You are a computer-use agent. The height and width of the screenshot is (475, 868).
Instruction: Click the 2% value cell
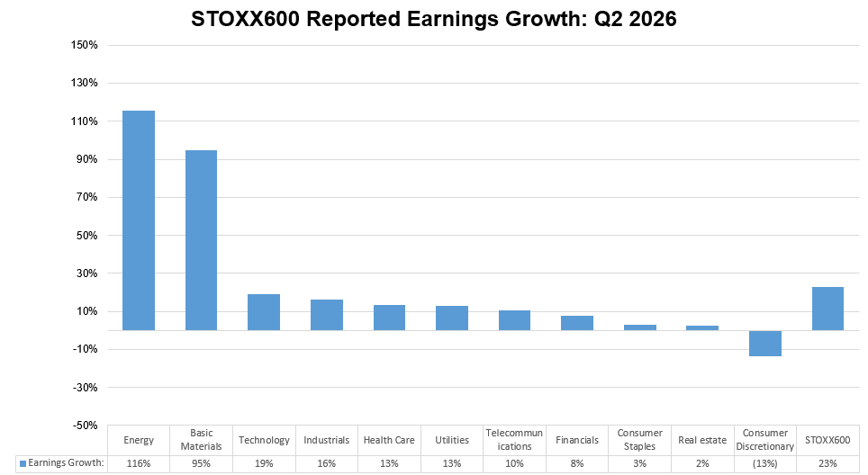click(x=702, y=463)
